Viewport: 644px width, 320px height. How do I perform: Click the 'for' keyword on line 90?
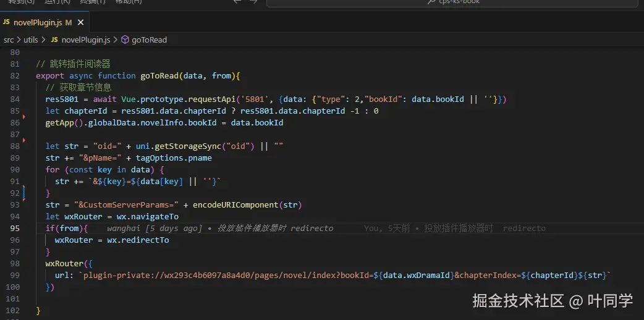coord(53,170)
